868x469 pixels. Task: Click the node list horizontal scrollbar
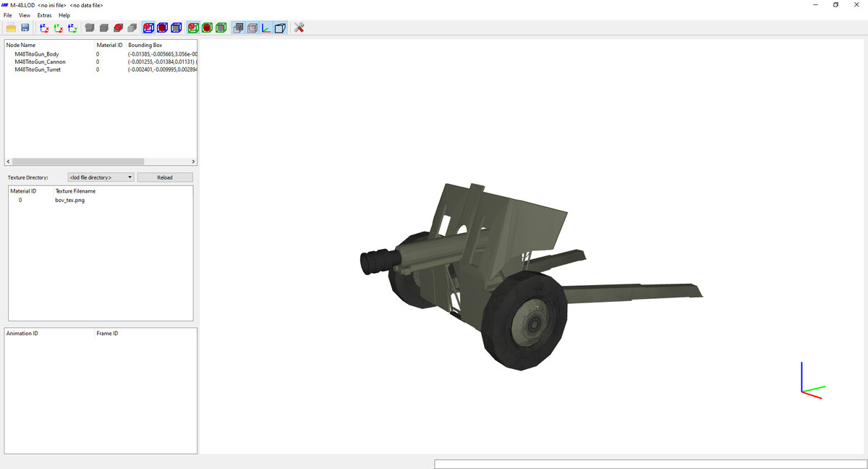click(x=78, y=161)
